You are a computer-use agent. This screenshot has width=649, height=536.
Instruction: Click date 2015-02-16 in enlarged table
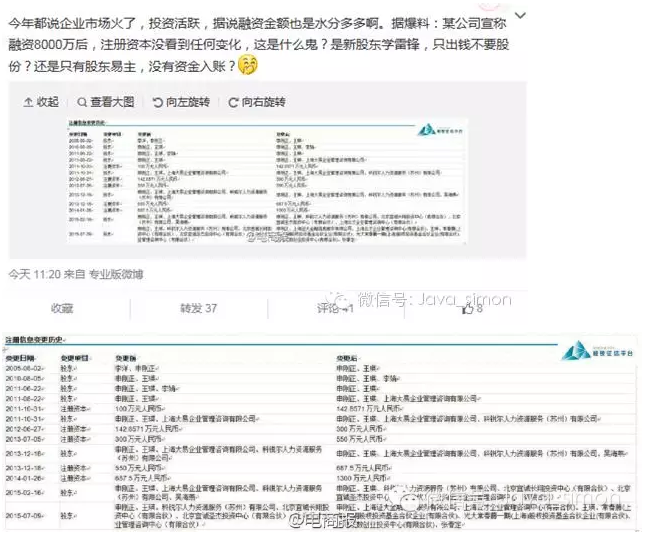(24, 493)
